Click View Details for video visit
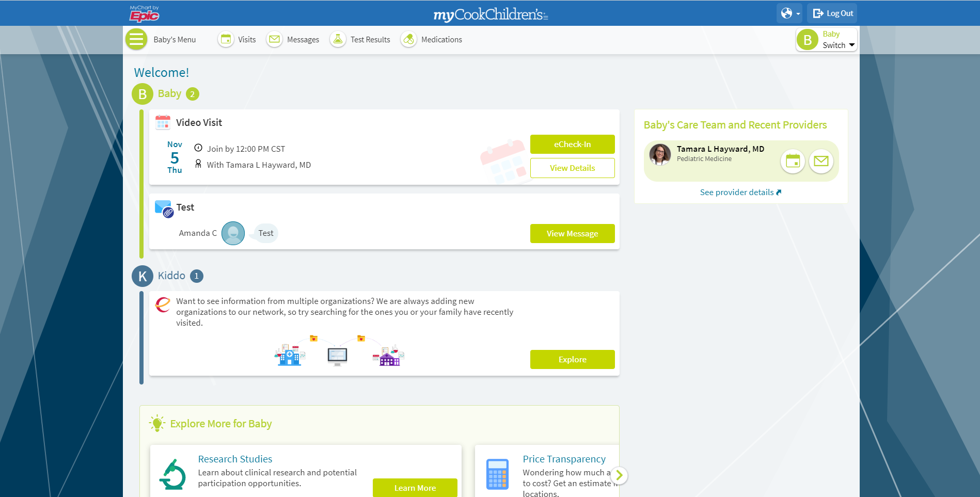The height and width of the screenshot is (497, 980). tap(572, 168)
